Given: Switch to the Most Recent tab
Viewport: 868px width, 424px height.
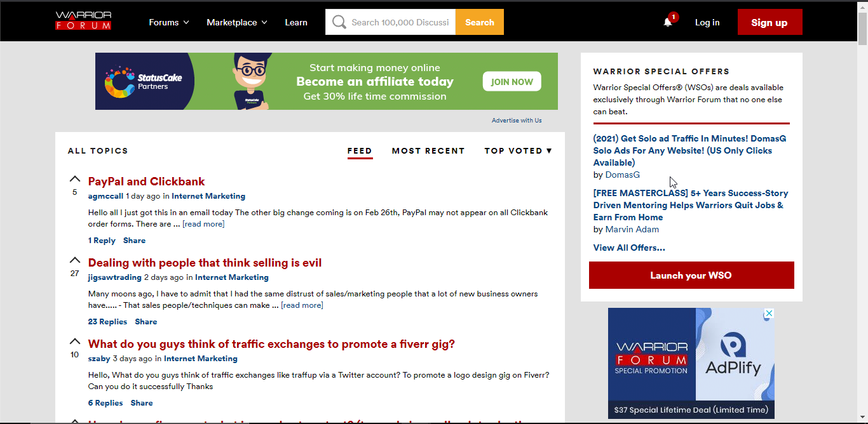Looking at the screenshot, I should 428,150.
